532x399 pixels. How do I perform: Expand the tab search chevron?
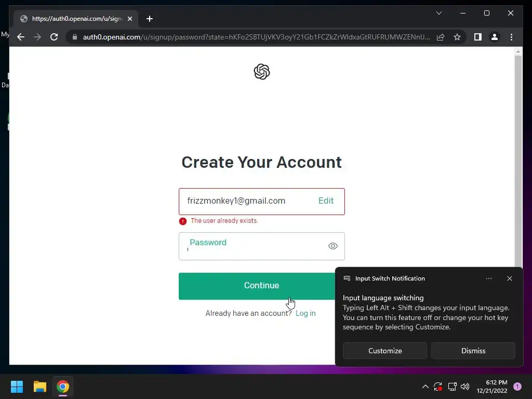point(438,13)
